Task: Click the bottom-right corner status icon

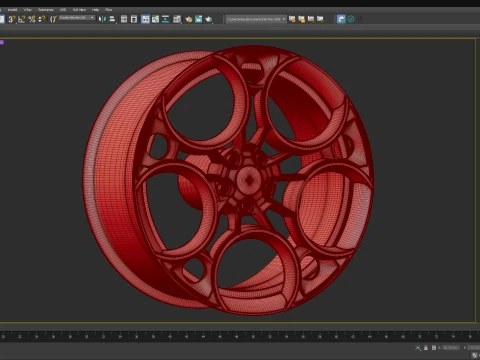Action: [x=475, y=356]
